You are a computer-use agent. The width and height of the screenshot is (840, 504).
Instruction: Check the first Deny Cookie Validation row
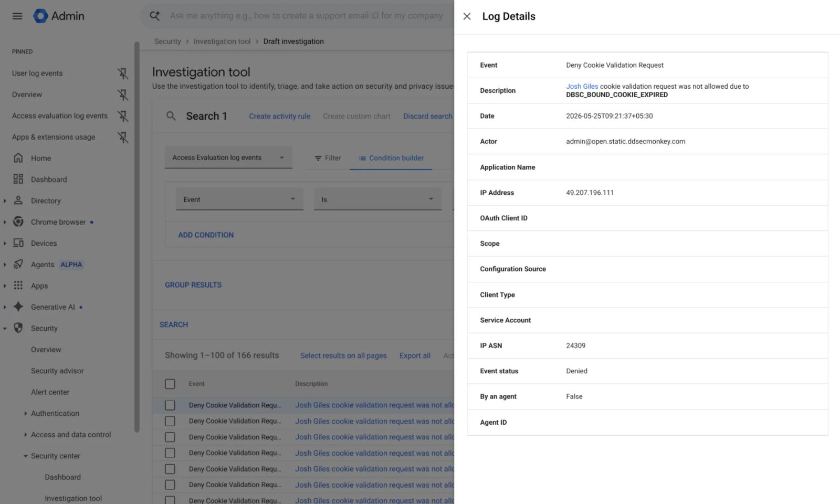170,405
